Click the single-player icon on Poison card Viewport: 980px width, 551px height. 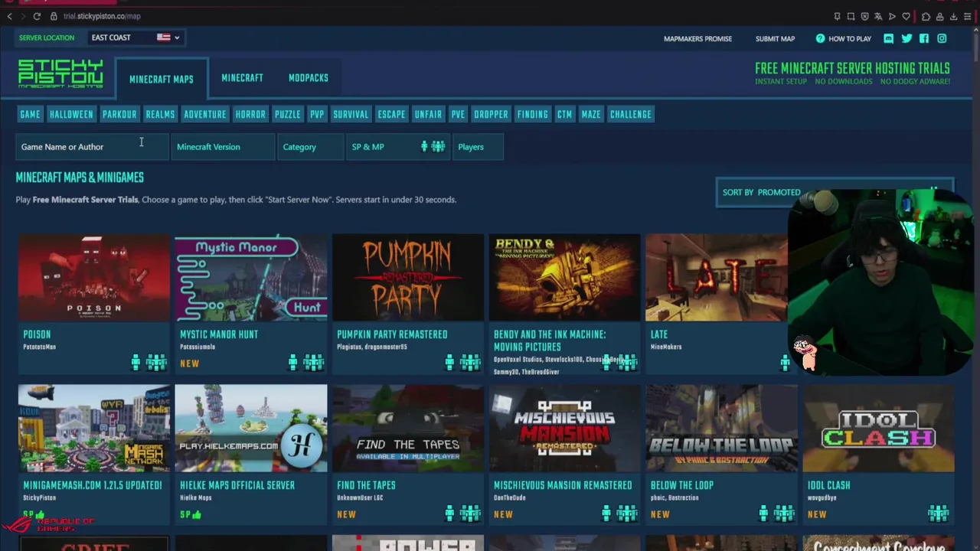[136, 362]
